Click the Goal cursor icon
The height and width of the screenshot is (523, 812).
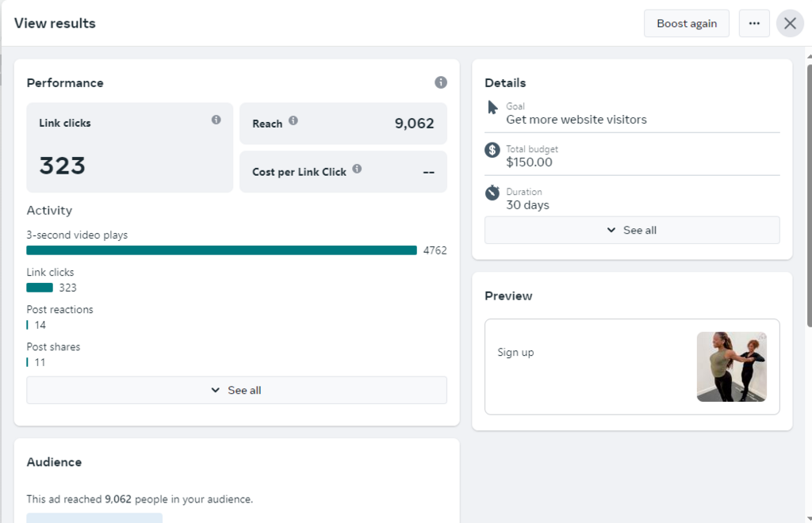(492, 108)
